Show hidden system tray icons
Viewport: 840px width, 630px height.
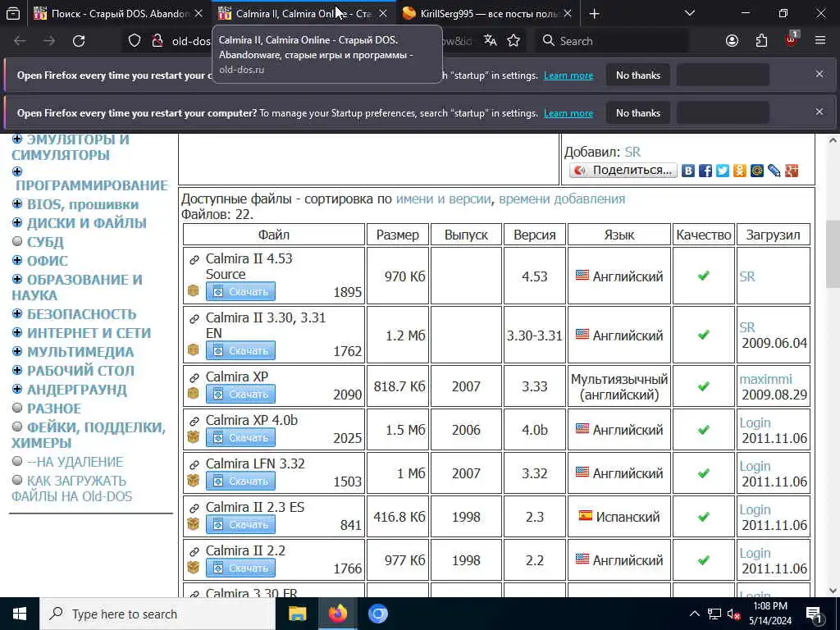pyautogui.click(x=694, y=614)
